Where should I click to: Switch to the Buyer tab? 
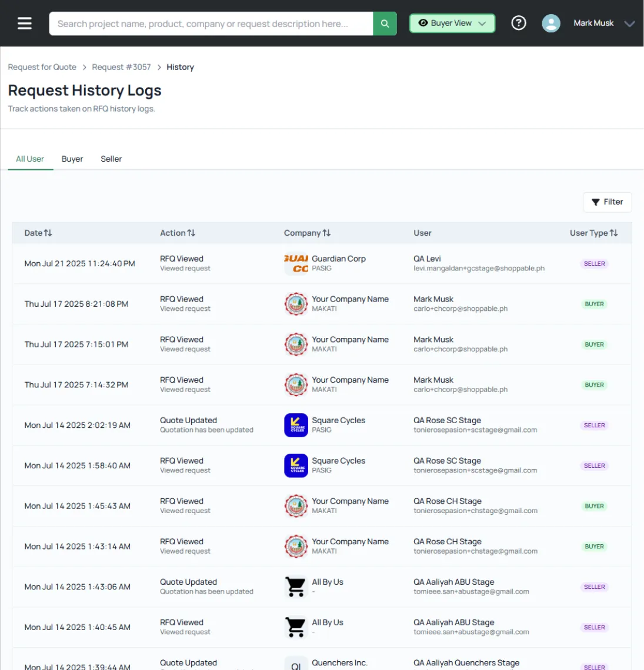pyautogui.click(x=72, y=159)
